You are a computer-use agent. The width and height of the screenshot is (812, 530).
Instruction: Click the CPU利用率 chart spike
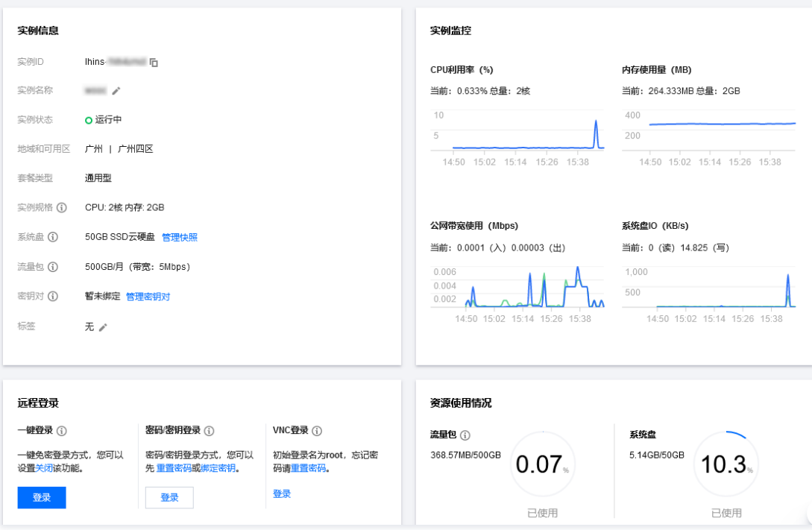pos(596,133)
